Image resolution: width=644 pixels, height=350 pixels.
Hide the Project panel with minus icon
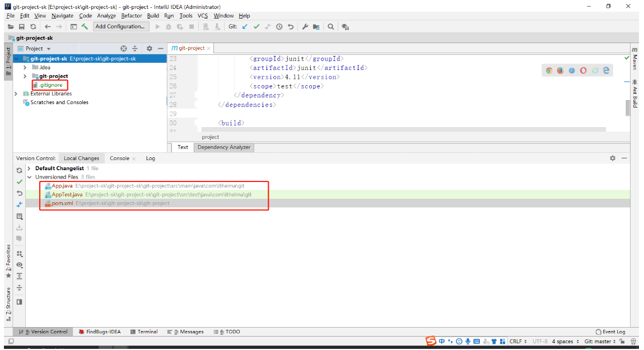[x=161, y=49]
